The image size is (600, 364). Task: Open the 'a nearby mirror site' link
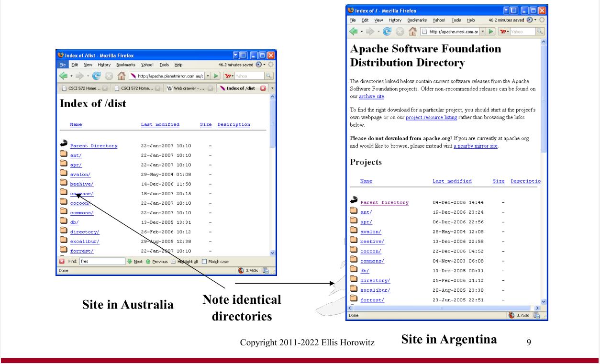click(x=476, y=146)
